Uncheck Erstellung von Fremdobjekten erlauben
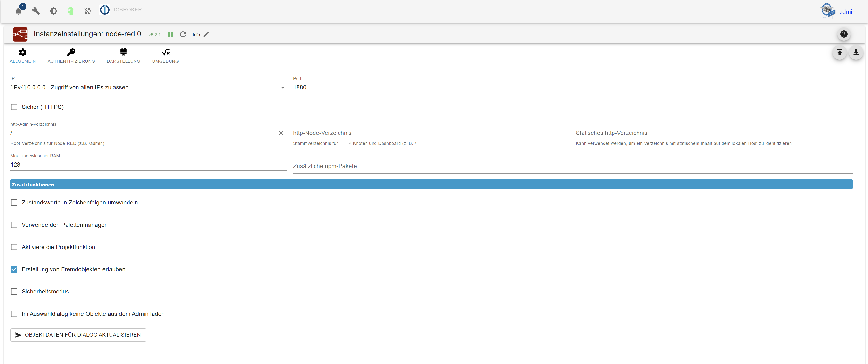Image resolution: width=868 pixels, height=364 pixels. [14, 269]
